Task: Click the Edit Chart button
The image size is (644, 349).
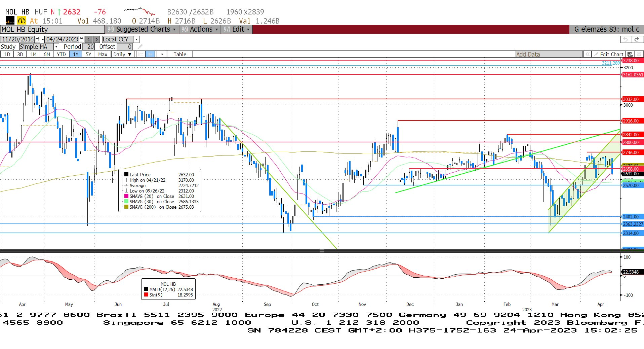Action: (609, 54)
